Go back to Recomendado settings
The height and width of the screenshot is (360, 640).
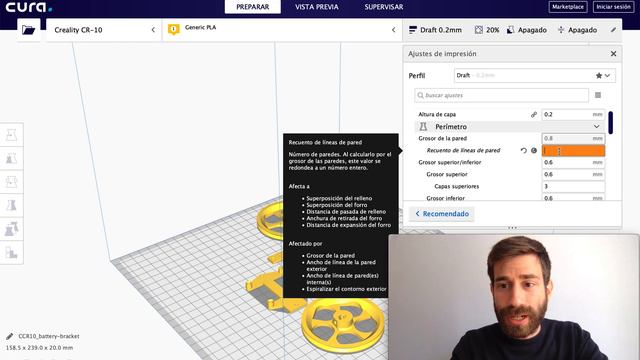(442, 214)
